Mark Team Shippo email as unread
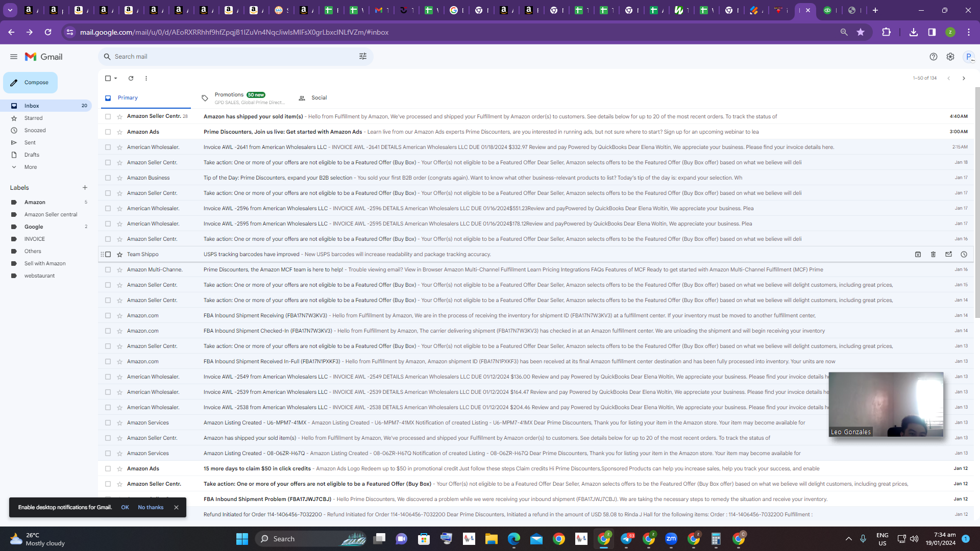 point(948,254)
